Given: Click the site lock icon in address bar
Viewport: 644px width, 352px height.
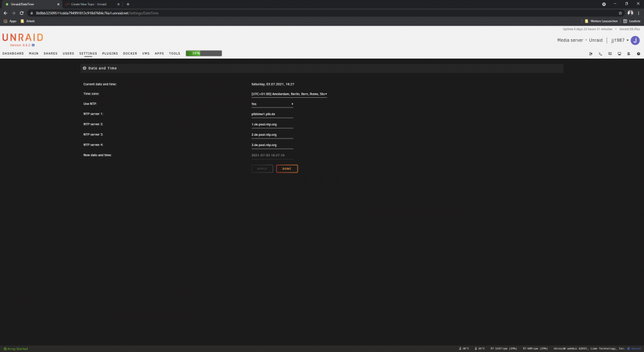Looking at the screenshot, I should [x=32, y=13].
